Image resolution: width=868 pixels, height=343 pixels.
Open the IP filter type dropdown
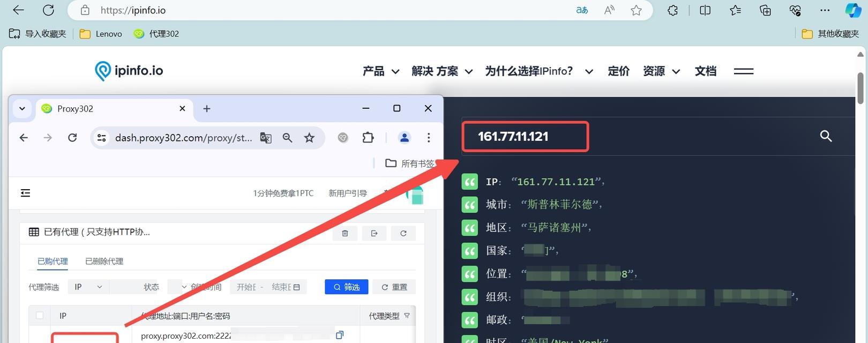click(x=88, y=287)
